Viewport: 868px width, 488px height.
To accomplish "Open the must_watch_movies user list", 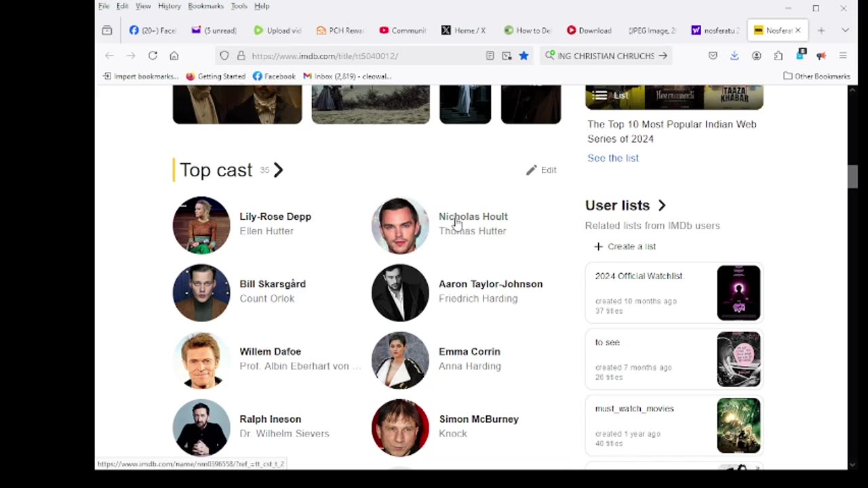I will click(674, 426).
